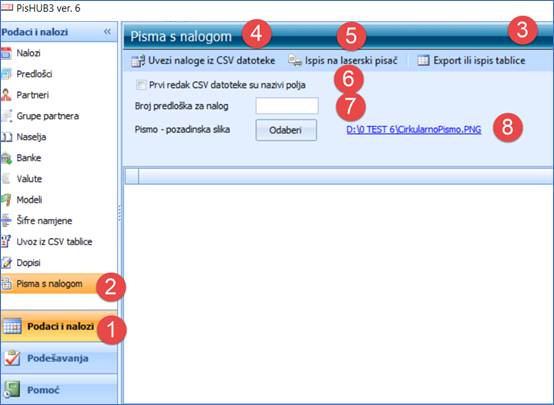Open Uvoz iz CSV tablice

tap(54, 242)
